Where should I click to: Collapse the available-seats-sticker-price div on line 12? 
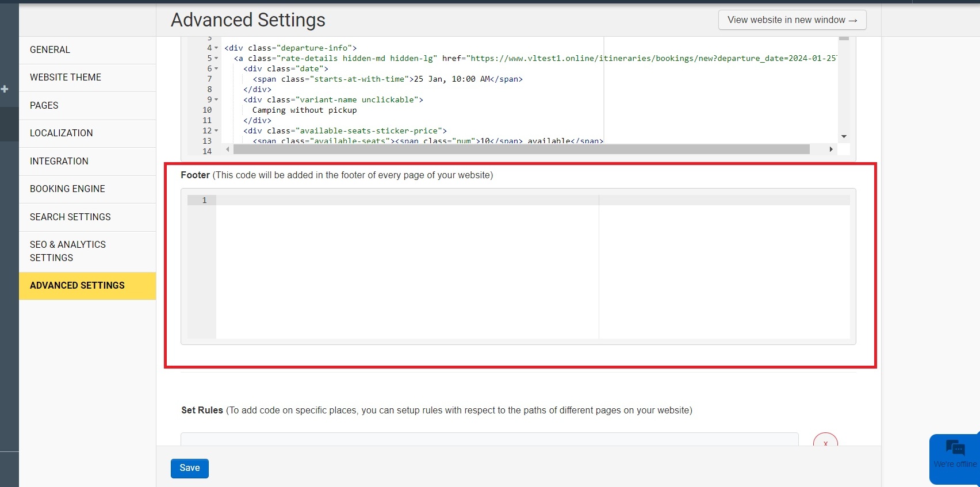click(x=216, y=131)
